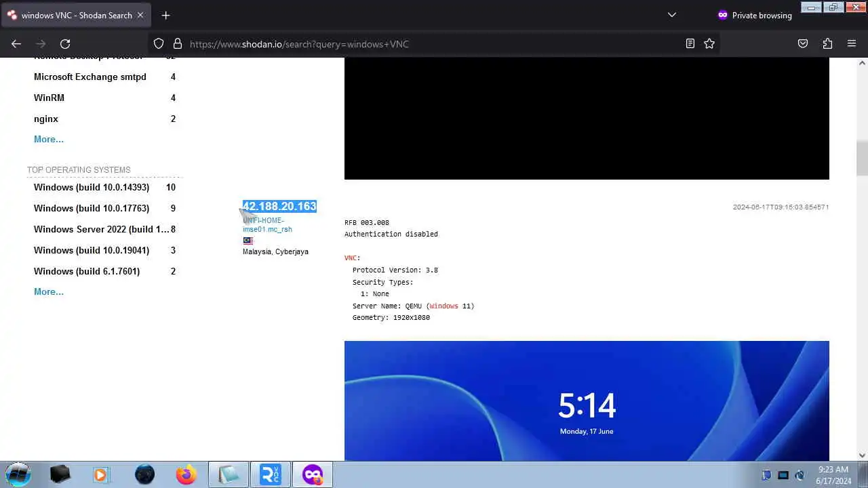
Task: Click 'Malaysia, Cyberjaya' location text
Action: [x=275, y=251]
